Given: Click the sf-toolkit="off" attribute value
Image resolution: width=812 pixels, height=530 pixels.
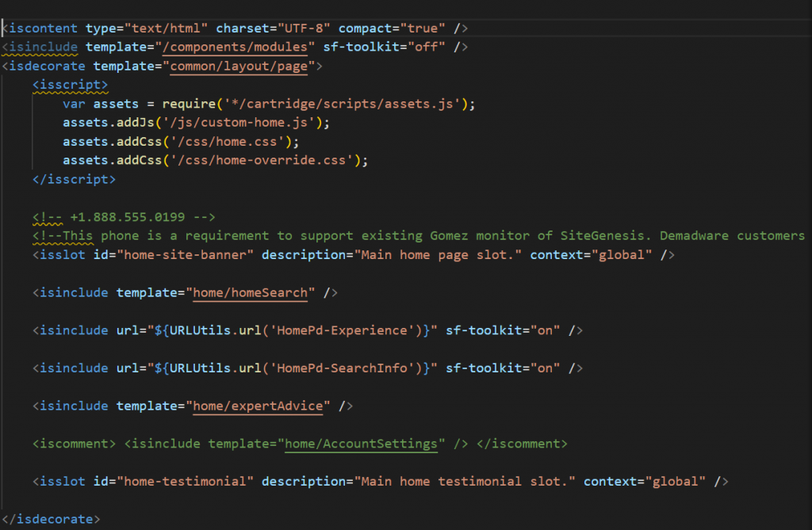Looking at the screenshot, I should pyautogui.click(x=427, y=47).
